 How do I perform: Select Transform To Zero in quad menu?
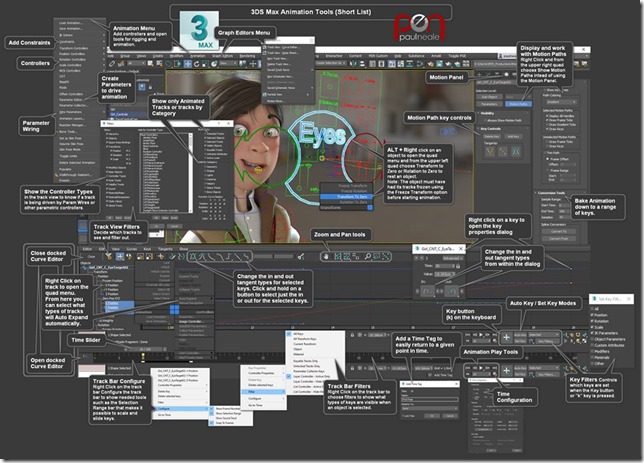346,197
